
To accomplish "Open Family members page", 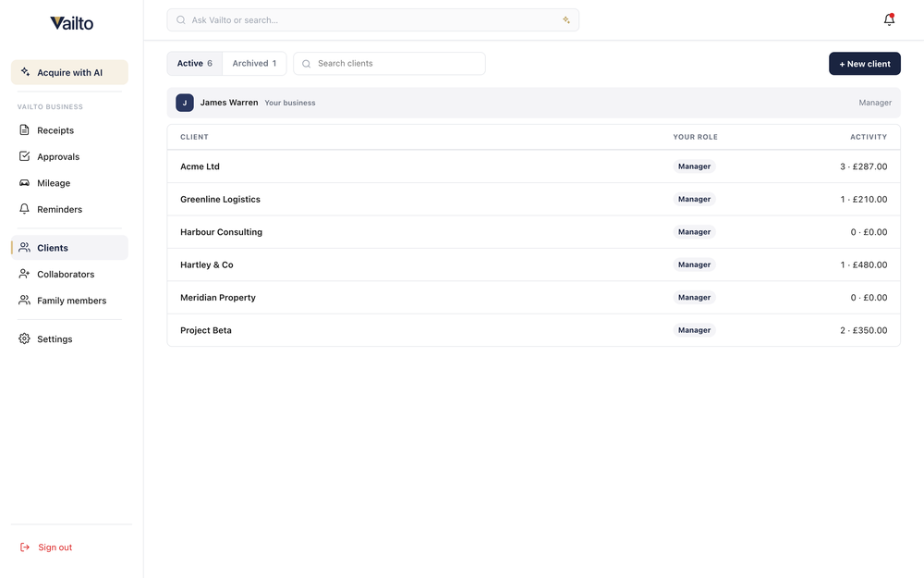I will click(69, 301).
